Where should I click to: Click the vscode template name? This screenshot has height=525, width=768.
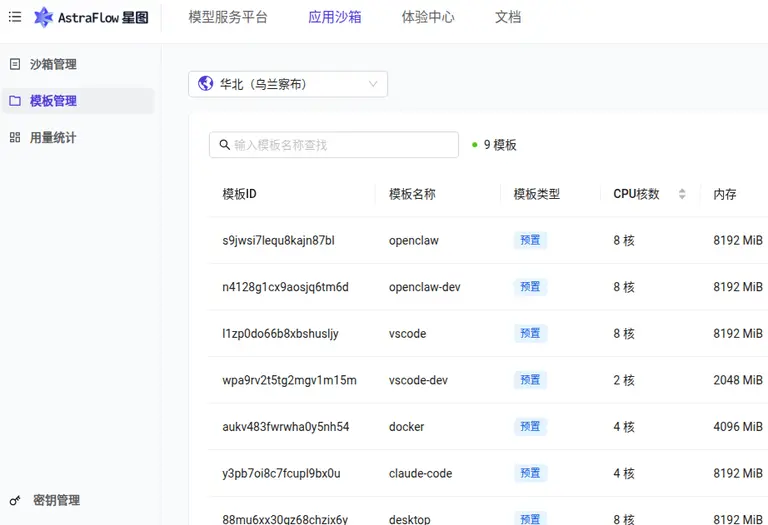click(x=408, y=334)
